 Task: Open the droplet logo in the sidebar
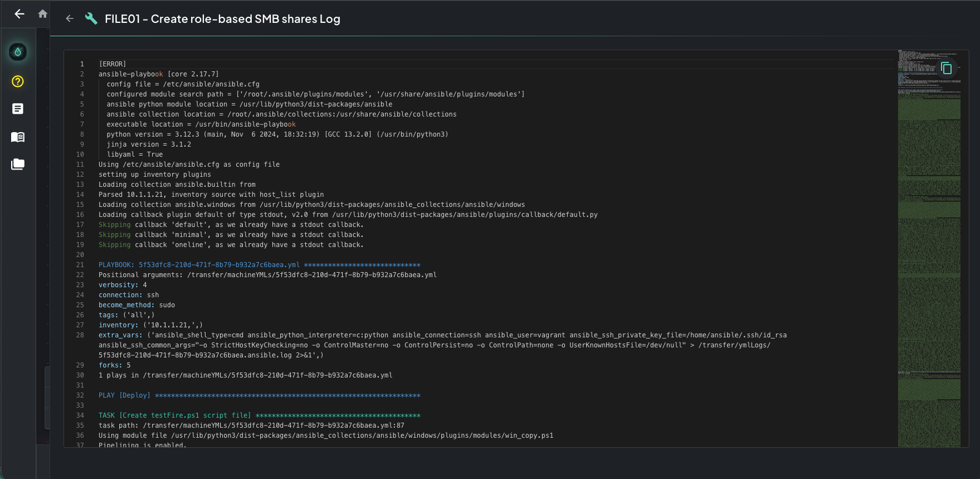(18, 52)
